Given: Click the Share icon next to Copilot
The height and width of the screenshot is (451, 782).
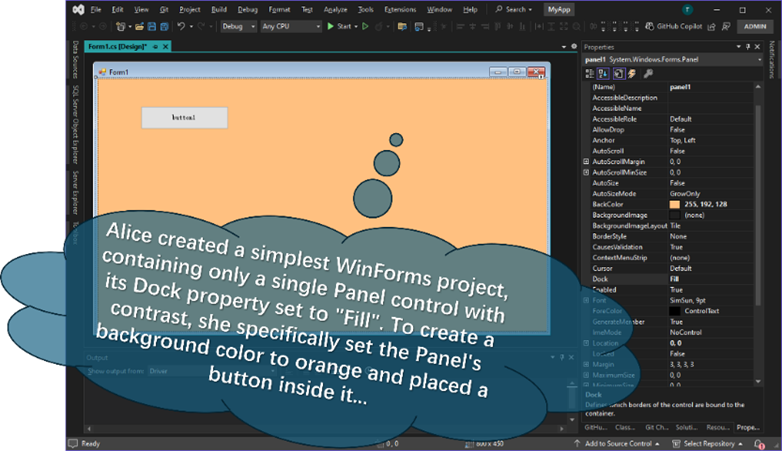Looking at the screenshot, I should pos(712,26).
